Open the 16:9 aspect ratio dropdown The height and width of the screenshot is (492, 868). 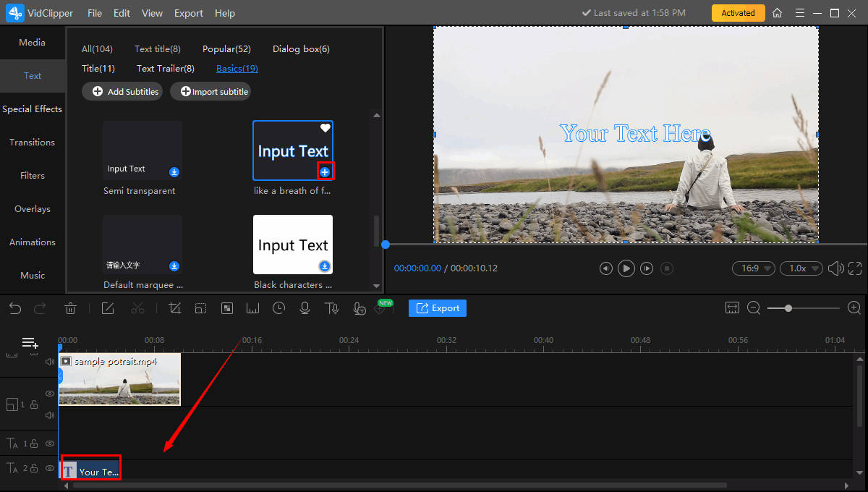(754, 268)
